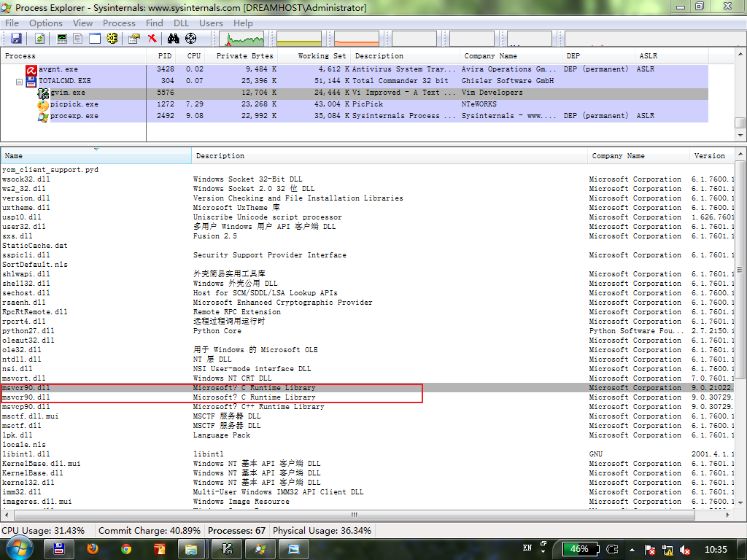Click the crosshair Find Window's Process icon

click(190, 39)
